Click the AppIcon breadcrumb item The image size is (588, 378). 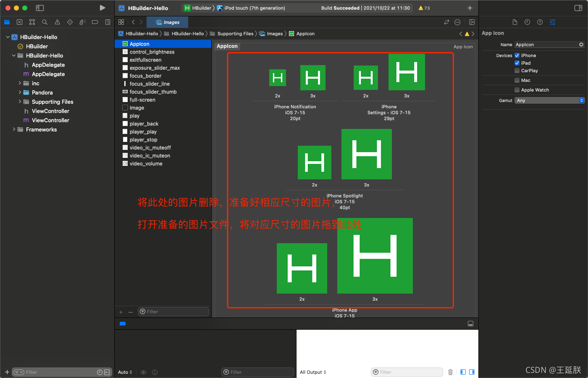tap(302, 34)
